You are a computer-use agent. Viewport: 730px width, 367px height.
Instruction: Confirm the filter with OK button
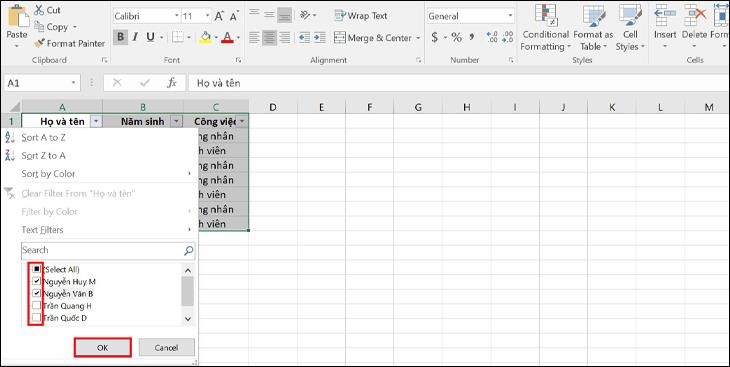[x=102, y=347]
